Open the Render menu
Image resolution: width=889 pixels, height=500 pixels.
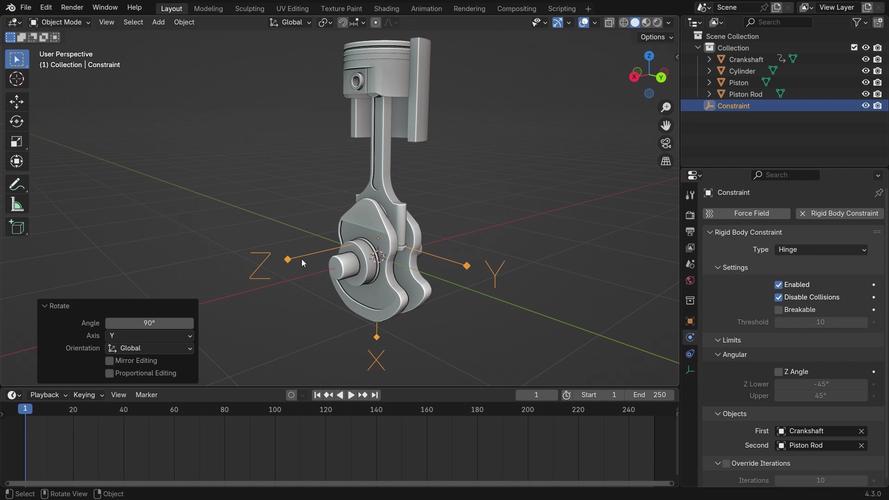pos(71,7)
